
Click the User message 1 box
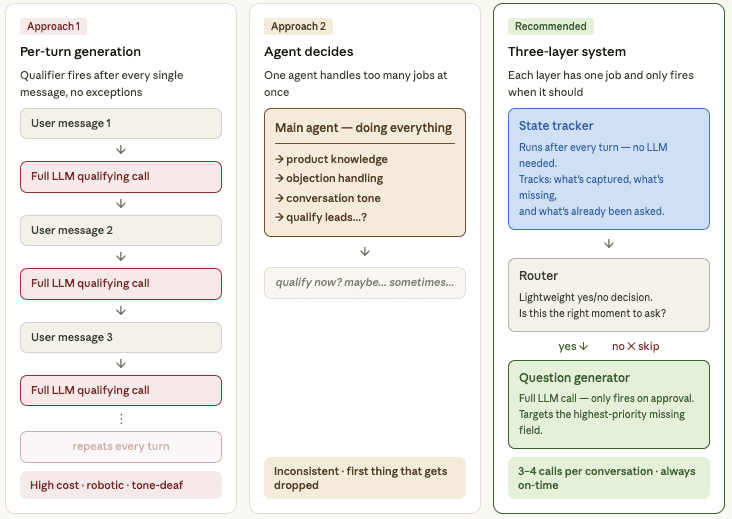click(121, 124)
